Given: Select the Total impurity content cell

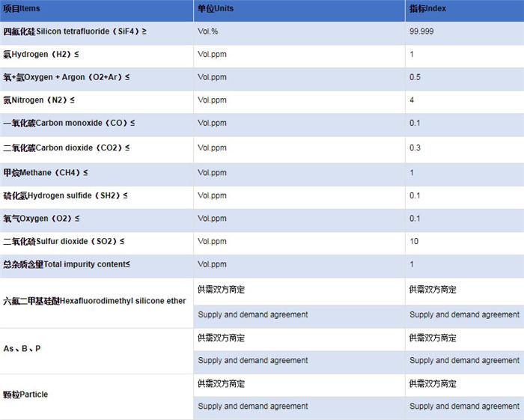Looking at the screenshot, I should point(66,264).
